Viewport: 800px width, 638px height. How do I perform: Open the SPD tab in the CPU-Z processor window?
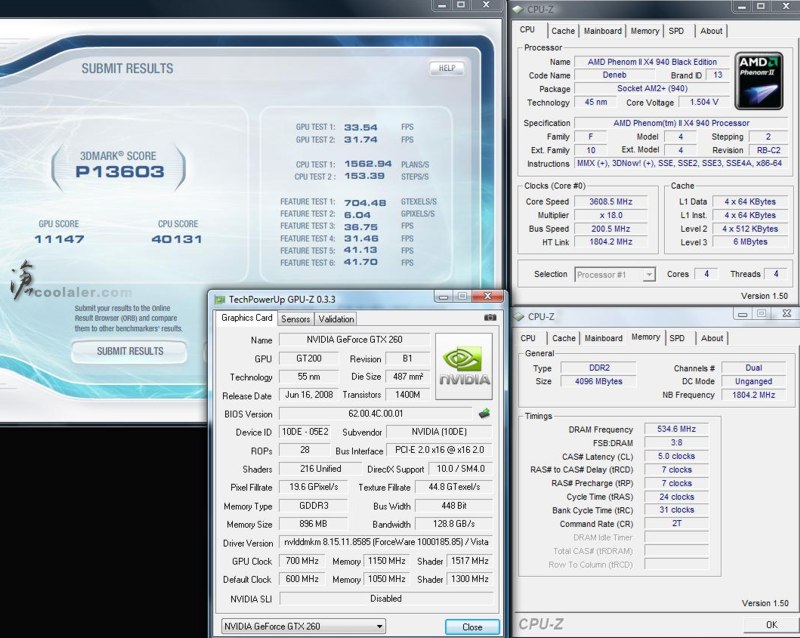tap(676, 31)
